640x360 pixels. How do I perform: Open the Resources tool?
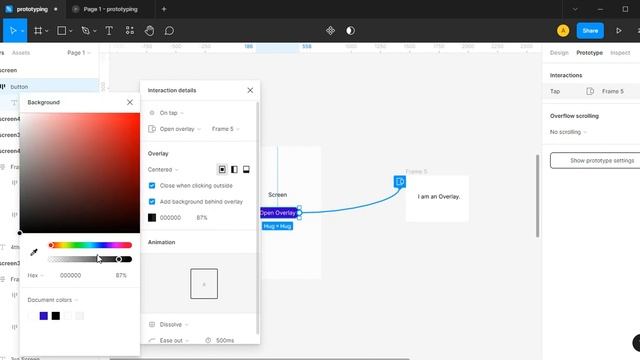point(129,31)
